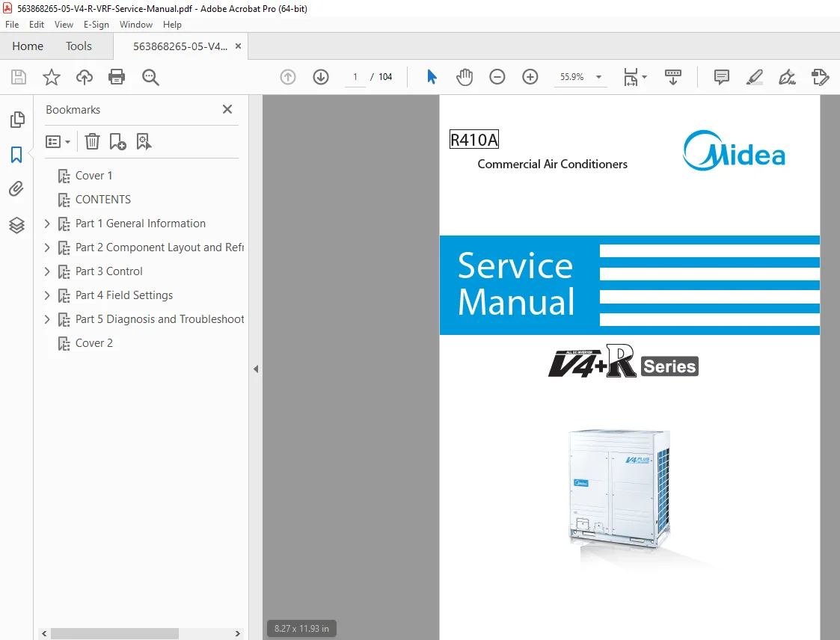Print the document with printer icon
840x640 pixels.
tap(117, 77)
